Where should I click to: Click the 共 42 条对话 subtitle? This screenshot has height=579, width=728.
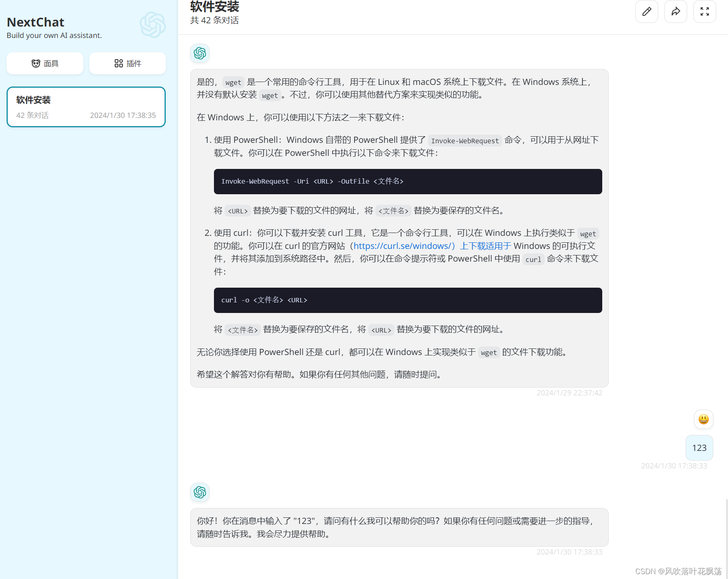pyautogui.click(x=214, y=20)
